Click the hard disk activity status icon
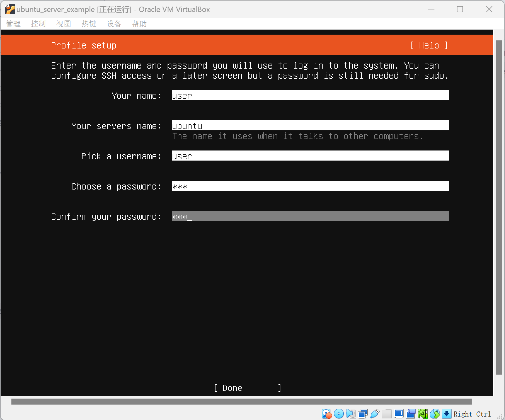 327,414
